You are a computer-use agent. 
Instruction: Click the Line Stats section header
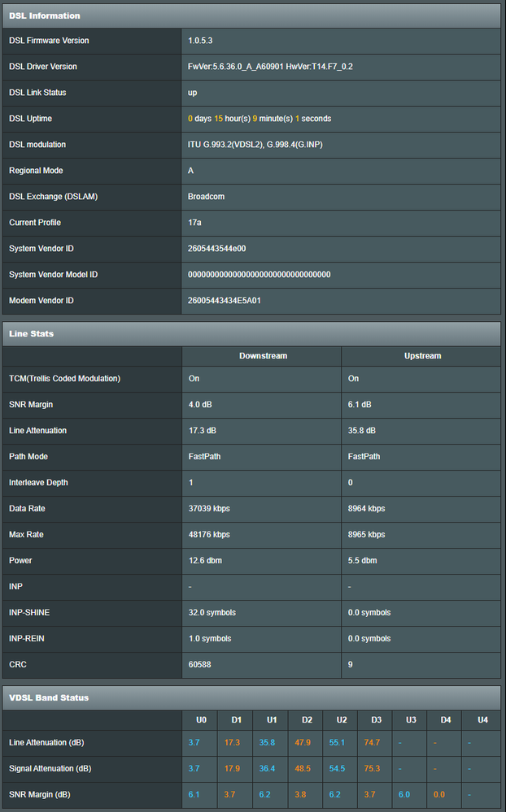32,333
